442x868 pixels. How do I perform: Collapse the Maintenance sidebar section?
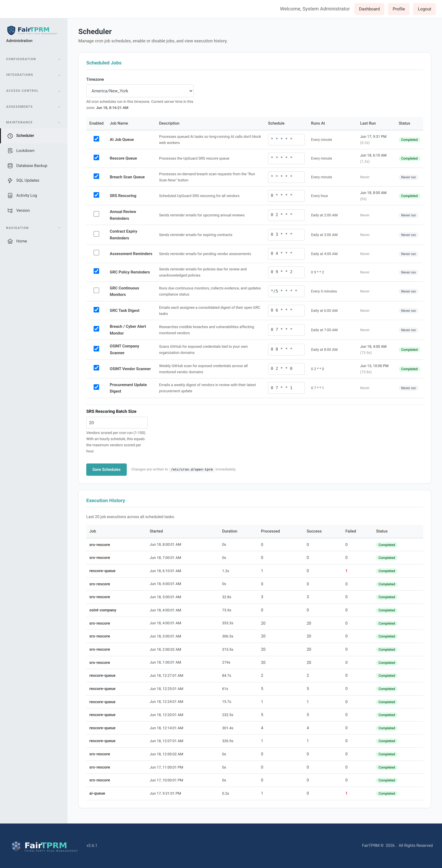(x=33, y=123)
